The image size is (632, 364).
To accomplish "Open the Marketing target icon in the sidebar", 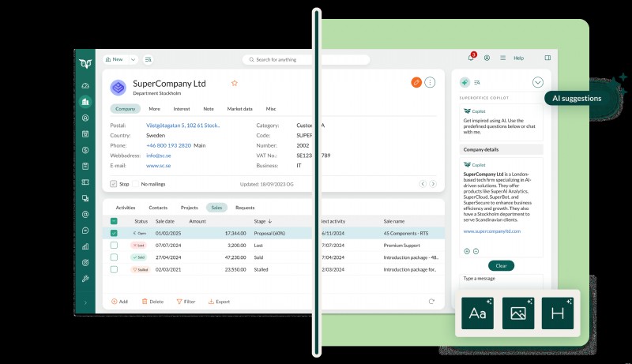I will click(85, 262).
